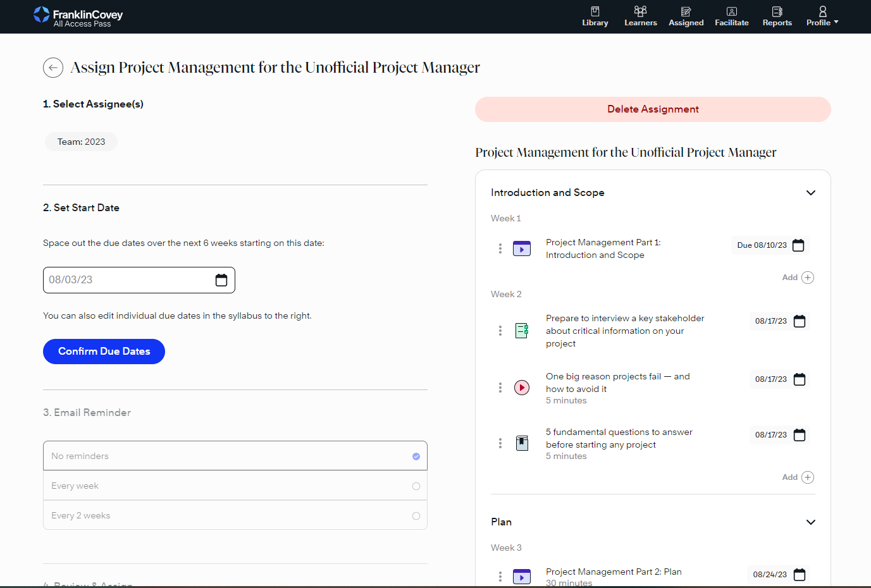Click the Confirm Due Dates button
Viewport: 871px width, 588px height.
point(104,352)
